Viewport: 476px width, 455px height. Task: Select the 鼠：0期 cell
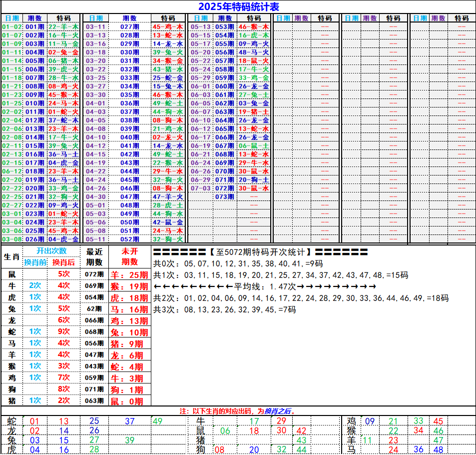point(130,401)
